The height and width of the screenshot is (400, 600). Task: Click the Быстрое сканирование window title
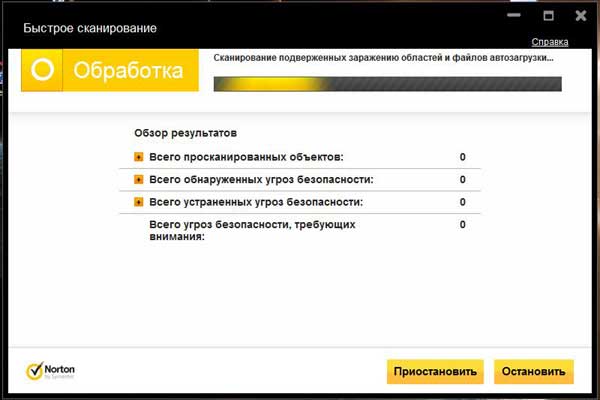[x=90, y=28]
